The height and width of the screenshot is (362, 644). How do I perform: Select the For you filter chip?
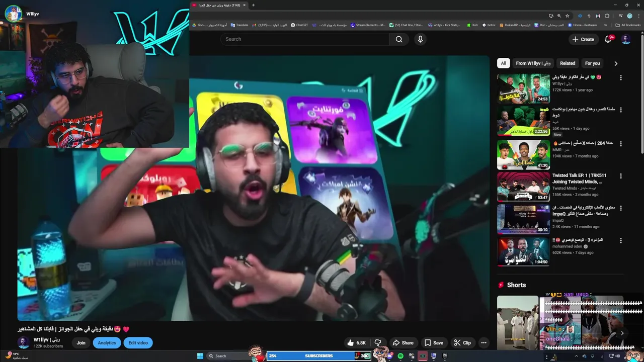click(x=592, y=63)
